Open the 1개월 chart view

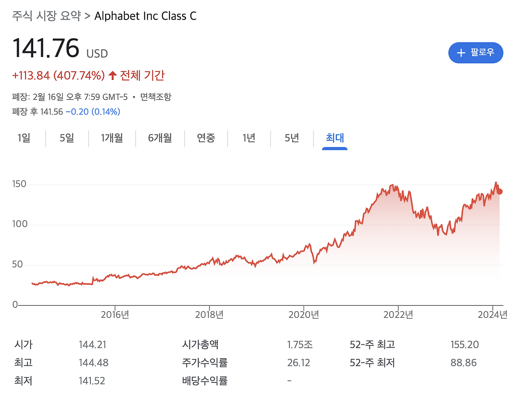(x=111, y=138)
